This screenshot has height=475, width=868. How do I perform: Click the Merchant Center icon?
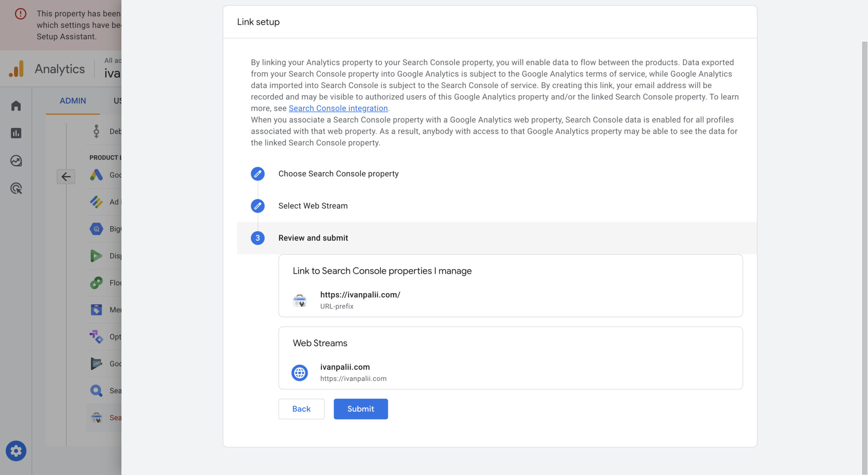point(96,310)
